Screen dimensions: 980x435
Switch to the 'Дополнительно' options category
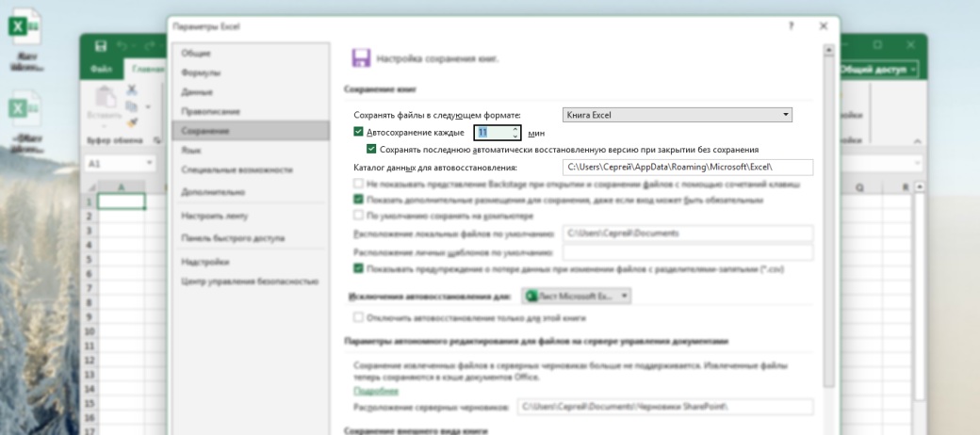[213, 191]
